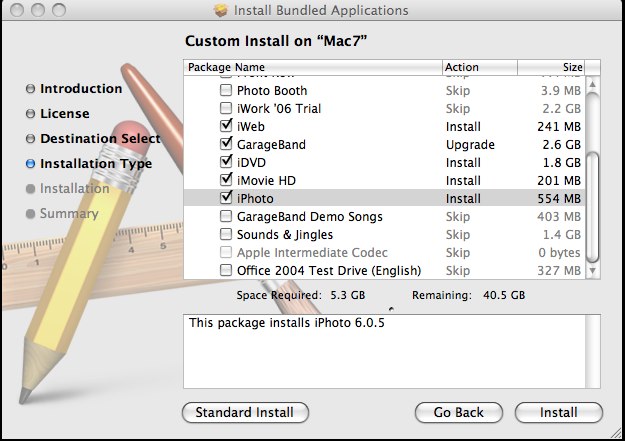
Task: Click the 2.6 GB GarageBand size
Action: 562,144
